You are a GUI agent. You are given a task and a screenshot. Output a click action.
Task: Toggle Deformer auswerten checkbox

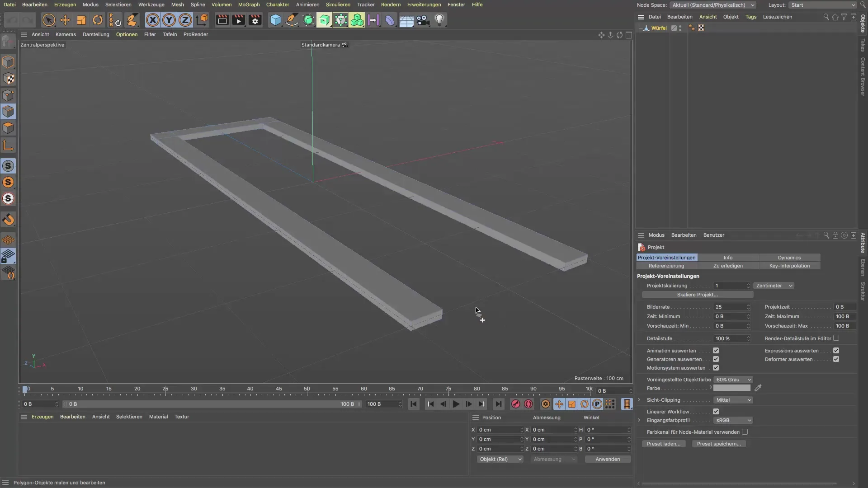[x=836, y=359]
